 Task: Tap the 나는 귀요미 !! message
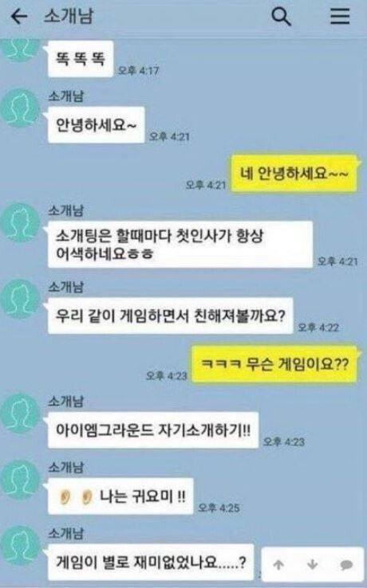tap(120, 496)
